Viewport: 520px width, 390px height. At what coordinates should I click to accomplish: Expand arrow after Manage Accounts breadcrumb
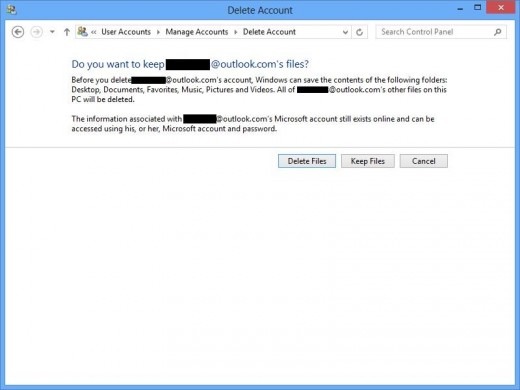(235, 32)
